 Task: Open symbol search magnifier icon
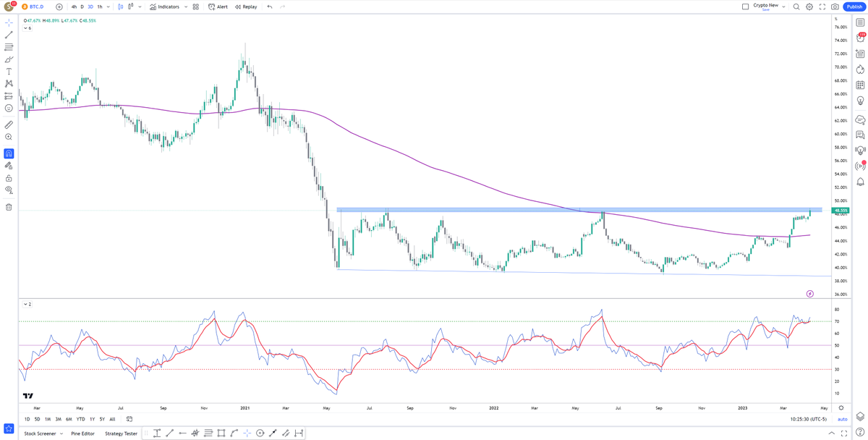[x=796, y=7]
